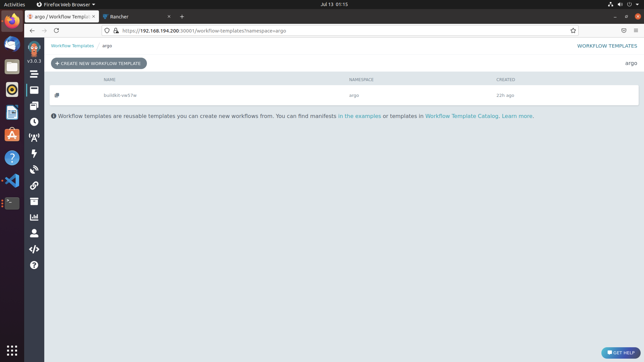Open the Analytics/Chart sidebar icon
644x362 pixels.
coord(34,217)
